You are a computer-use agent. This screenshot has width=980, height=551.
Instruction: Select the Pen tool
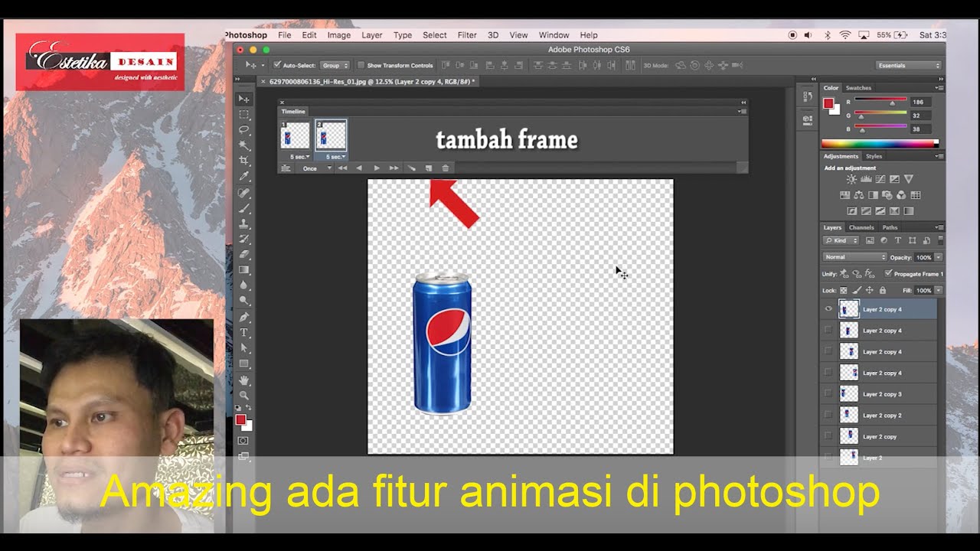click(x=244, y=317)
